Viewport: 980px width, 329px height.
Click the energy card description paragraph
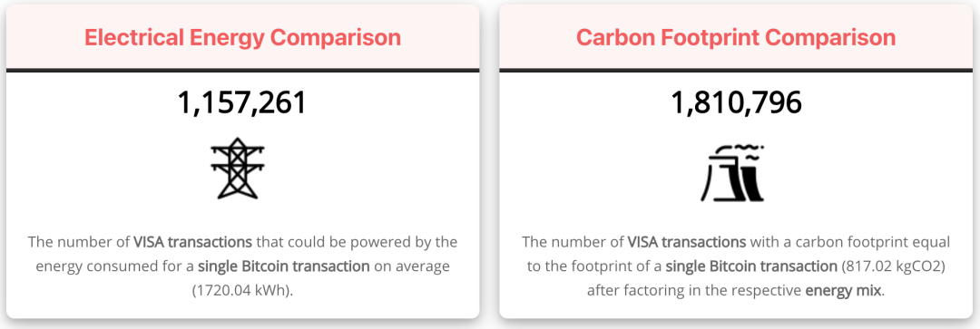point(242,266)
